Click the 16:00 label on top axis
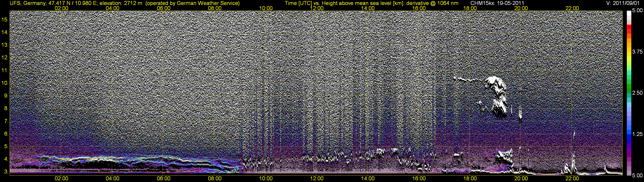 [x=419, y=8]
